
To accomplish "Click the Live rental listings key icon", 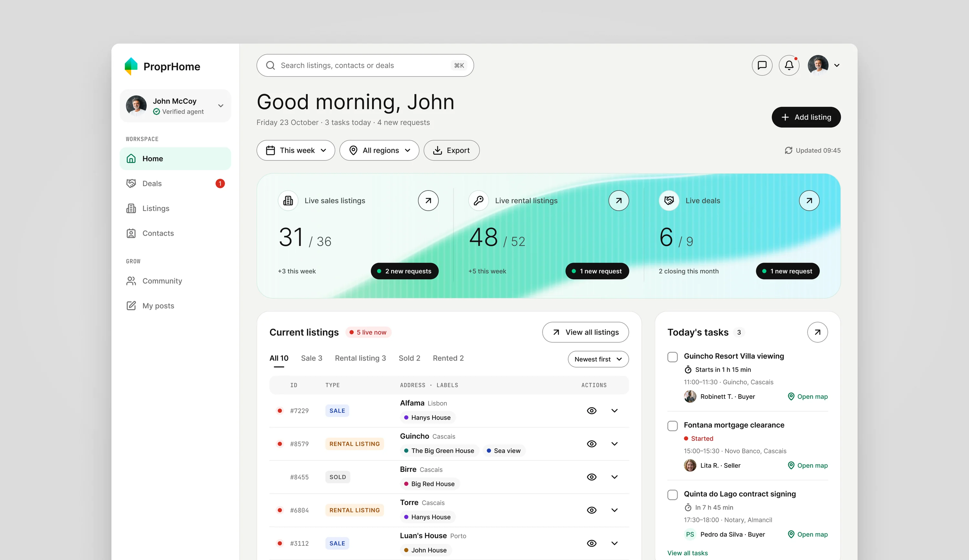I will click(478, 201).
